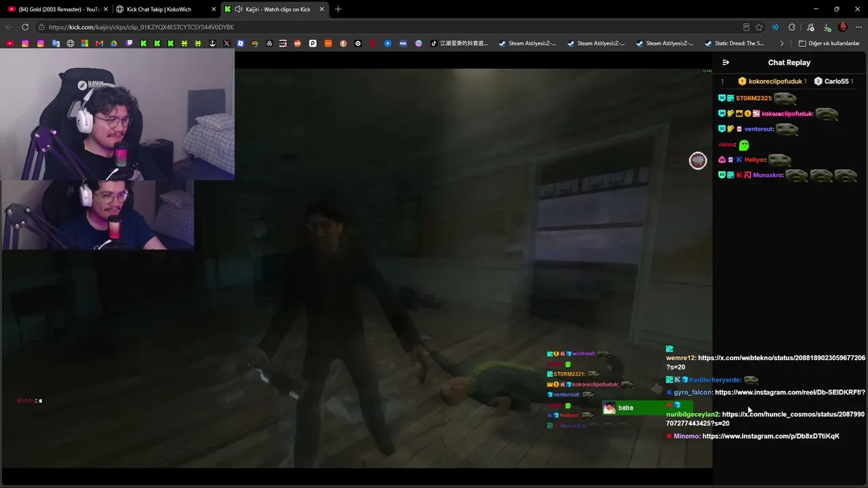The image size is (868, 488).
Task: Reload the page with refresh button
Action: (x=25, y=27)
